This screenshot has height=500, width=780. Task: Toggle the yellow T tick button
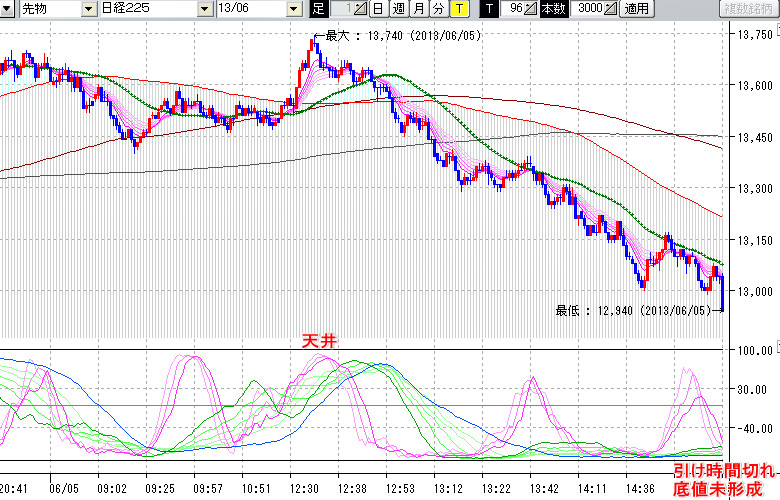[458, 9]
